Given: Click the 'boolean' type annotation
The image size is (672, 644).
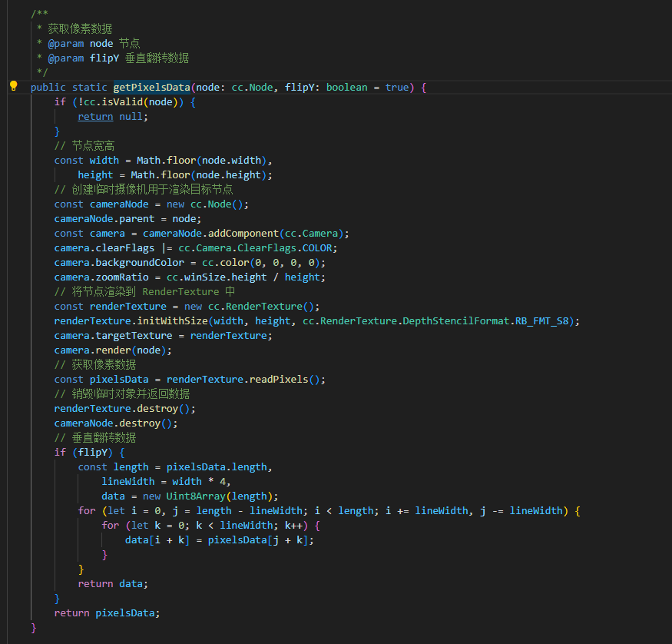Looking at the screenshot, I should (x=346, y=88).
